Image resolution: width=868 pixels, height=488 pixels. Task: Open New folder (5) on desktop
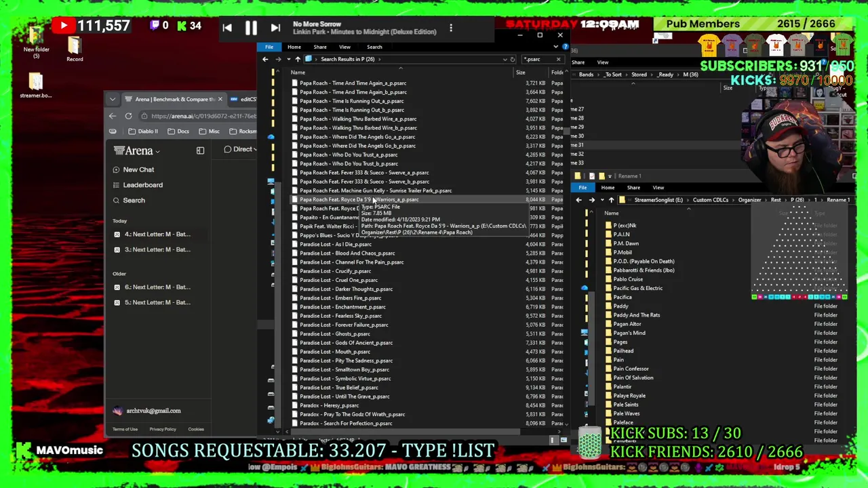[36, 41]
